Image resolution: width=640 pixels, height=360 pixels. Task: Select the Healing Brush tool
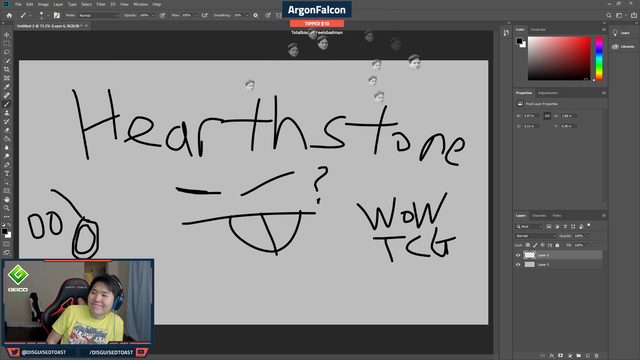click(x=7, y=96)
